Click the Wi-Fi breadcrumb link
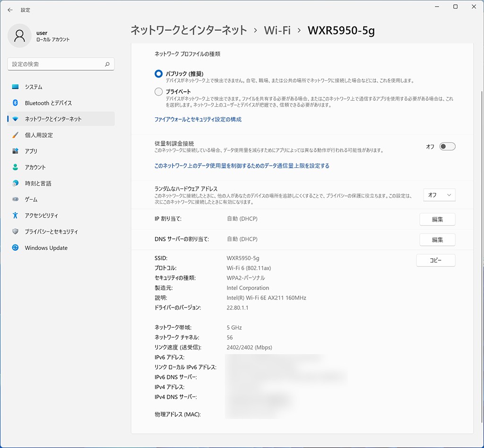The image size is (484, 448). tap(277, 30)
